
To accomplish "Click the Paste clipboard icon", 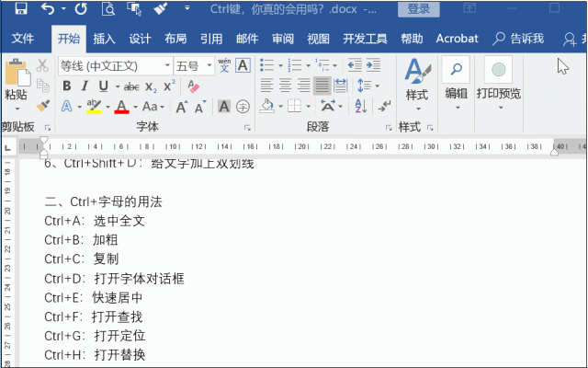I will tap(17, 72).
